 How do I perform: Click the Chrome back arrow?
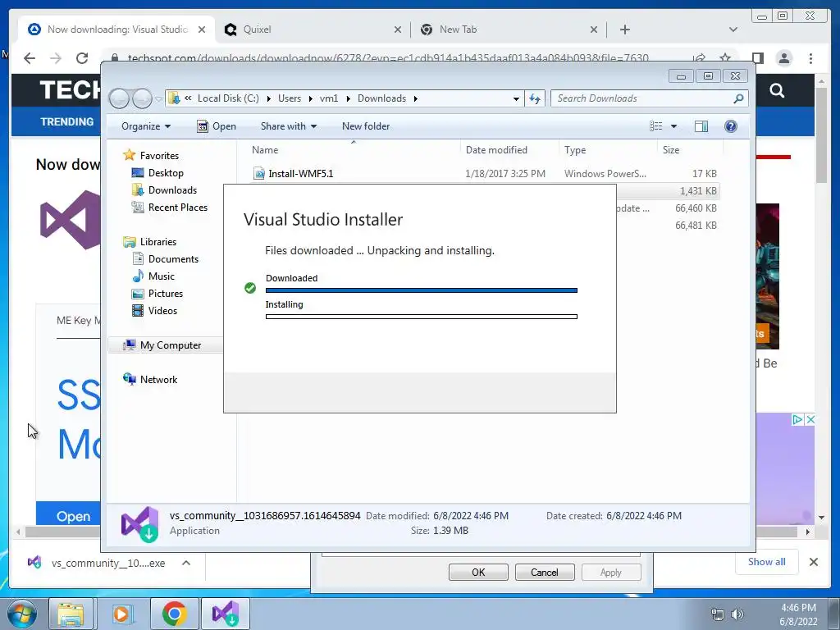[x=30, y=58]
